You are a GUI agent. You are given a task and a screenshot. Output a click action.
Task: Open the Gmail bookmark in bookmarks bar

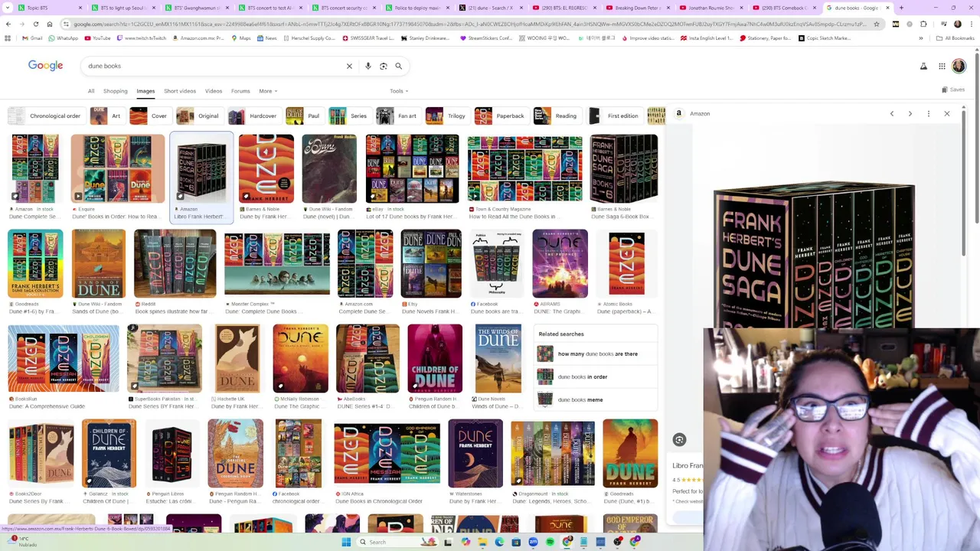(33, 38)
